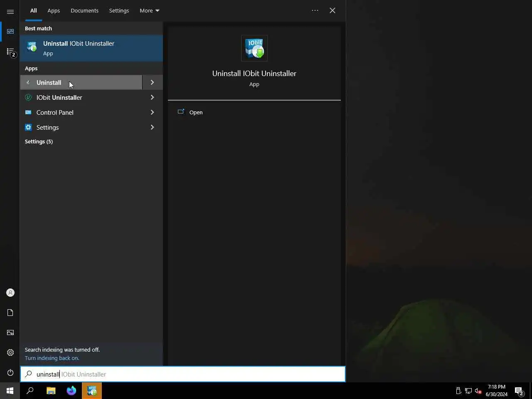Launch Firefox from the taskbar
The image size is (532, 399).
(71, 391)
